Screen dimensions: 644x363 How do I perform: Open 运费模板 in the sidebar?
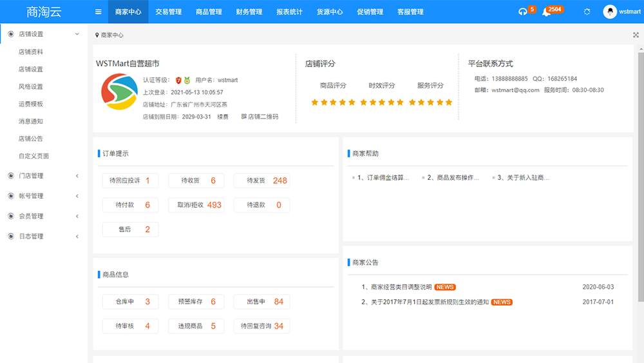click(31, 104)
